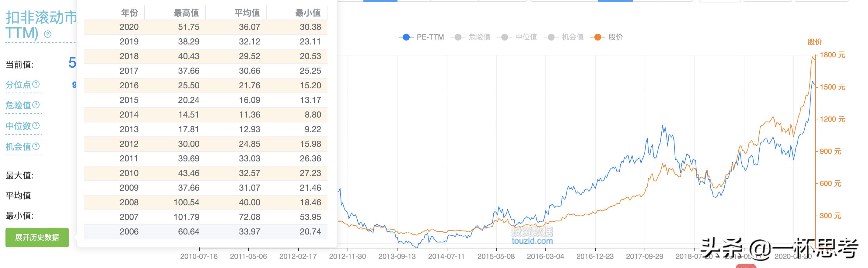Click the green 展开历史数据 button
The width and height of the screenshot is (868, 268).
point(37,237)
